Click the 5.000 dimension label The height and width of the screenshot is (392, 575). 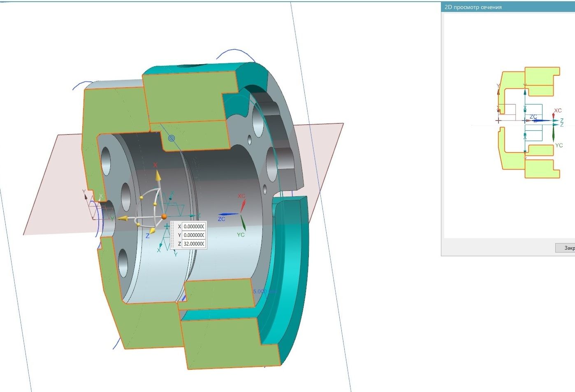pos(260,291)
